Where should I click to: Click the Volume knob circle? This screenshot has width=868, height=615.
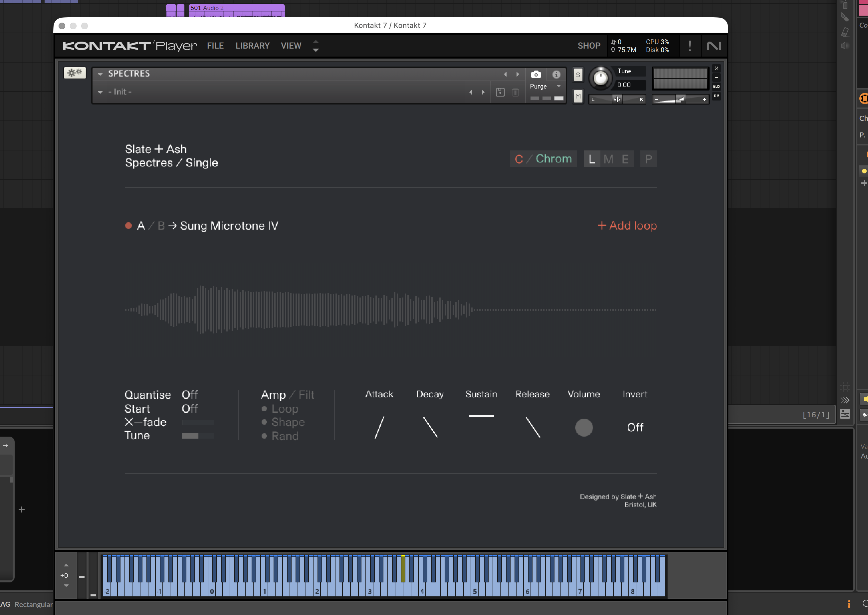pyautogui.click(x=583, y=428)
